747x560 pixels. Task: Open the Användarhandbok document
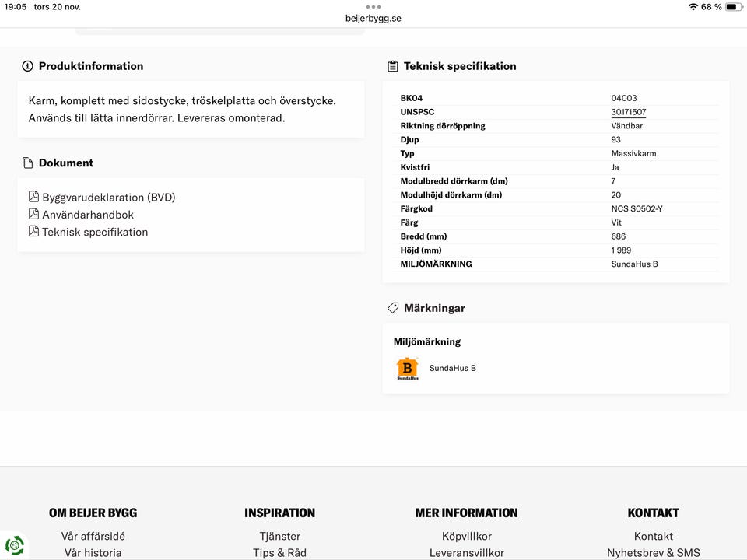coord(88,215)
